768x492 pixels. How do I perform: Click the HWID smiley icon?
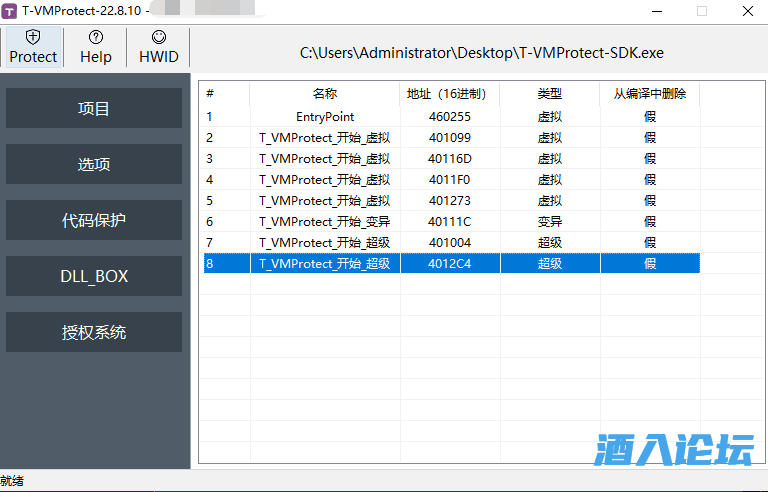point(158,37)
